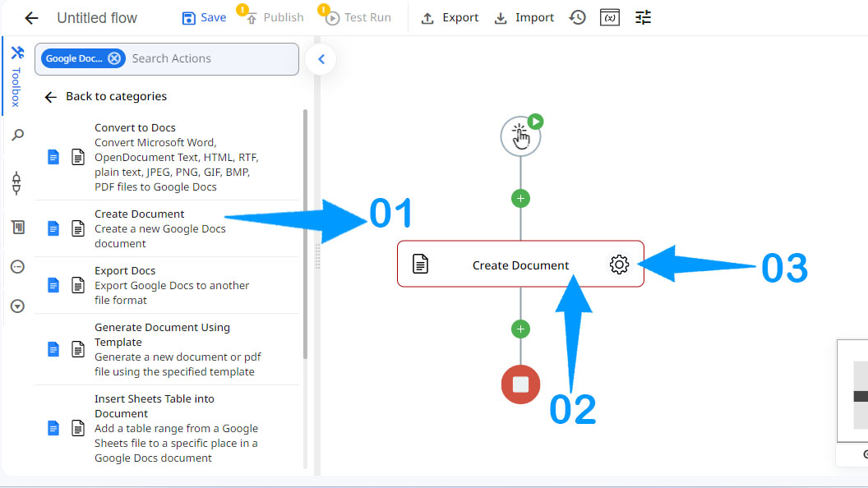Open the search sidebar icon

pos(18,135)
